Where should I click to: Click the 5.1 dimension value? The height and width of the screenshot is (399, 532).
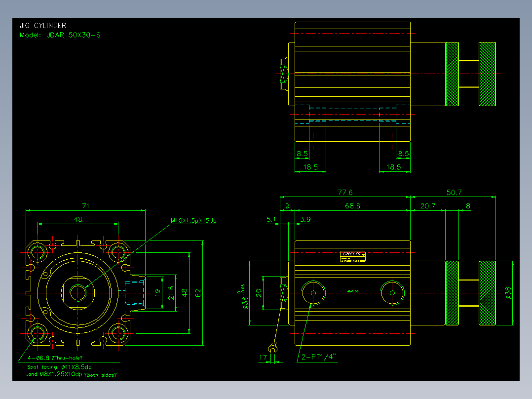pos(271,219)
